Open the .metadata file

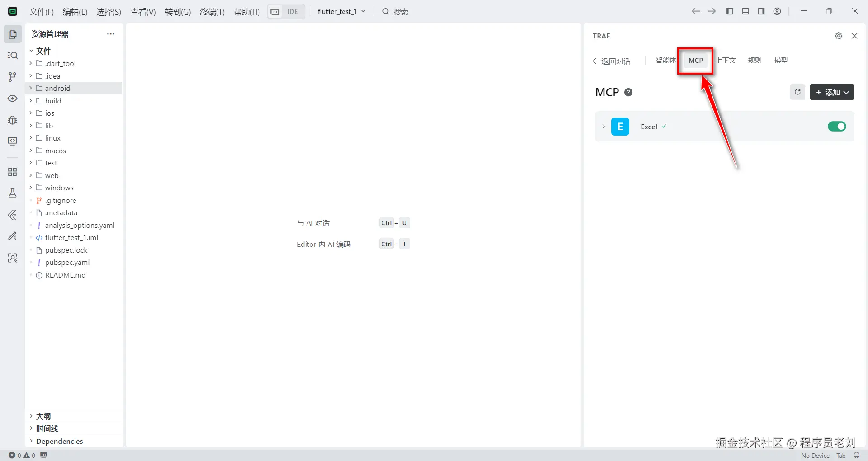pos(61,212)
